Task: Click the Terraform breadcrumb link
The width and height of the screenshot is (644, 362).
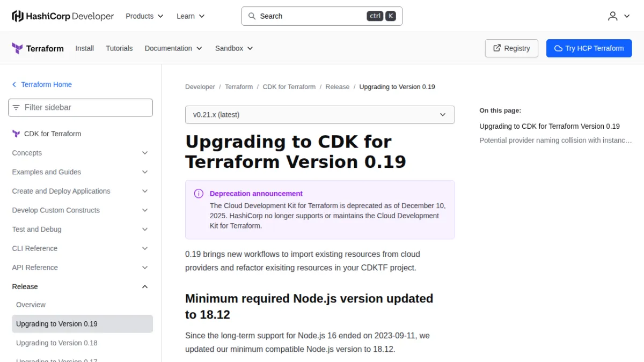Action: click(x=239, y=87)
